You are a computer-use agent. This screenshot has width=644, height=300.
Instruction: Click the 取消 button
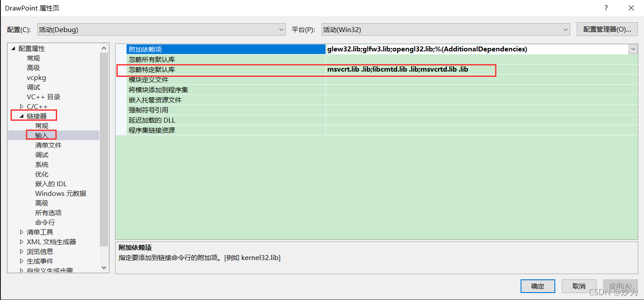579,286
